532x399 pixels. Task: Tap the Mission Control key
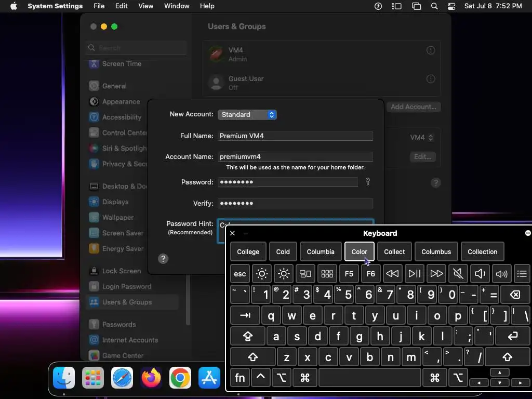pyautogui.click(x=305, y=273)
